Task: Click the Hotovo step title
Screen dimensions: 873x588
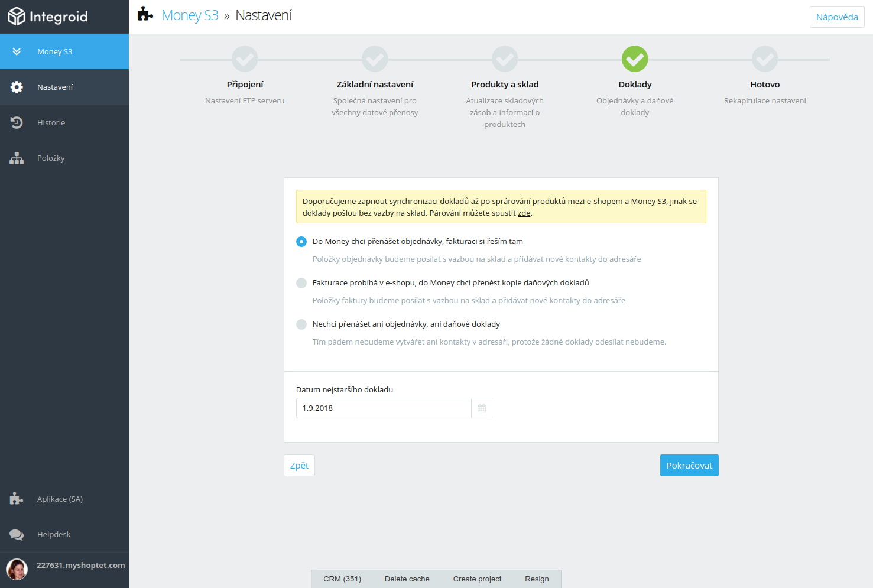Action: tap(765, 85)
